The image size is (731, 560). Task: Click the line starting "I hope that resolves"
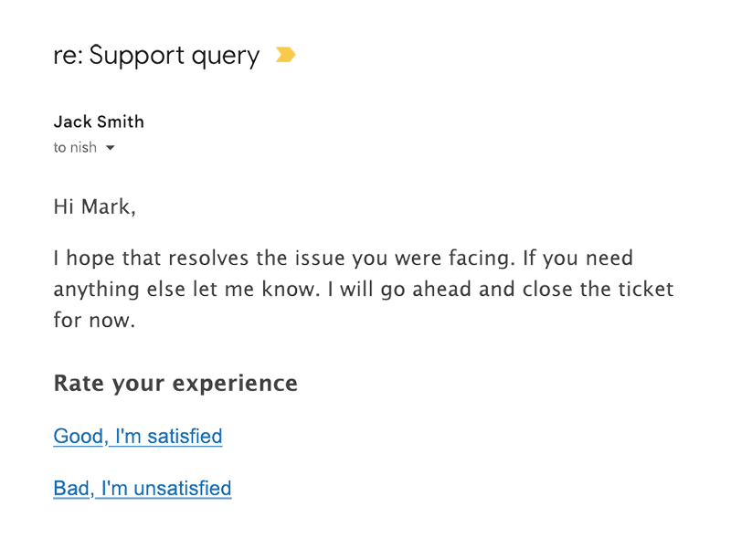[x=344, y=259]
